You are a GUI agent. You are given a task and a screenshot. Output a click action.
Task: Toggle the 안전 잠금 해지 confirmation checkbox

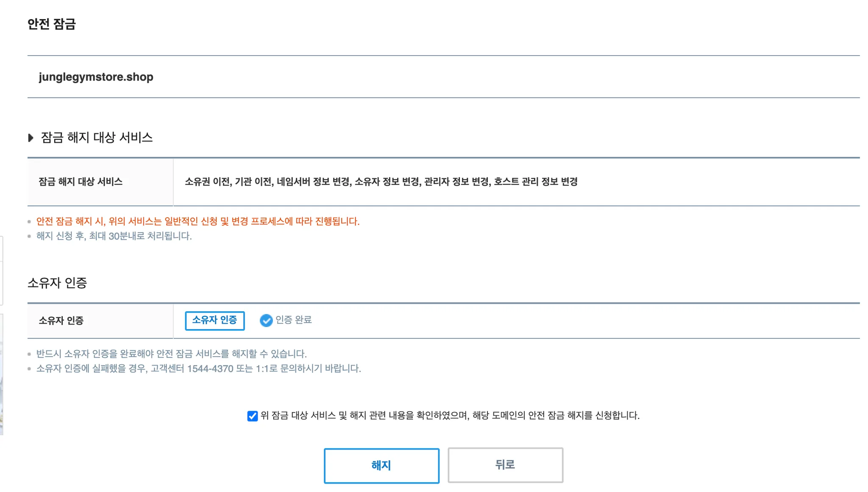[252, 416]
